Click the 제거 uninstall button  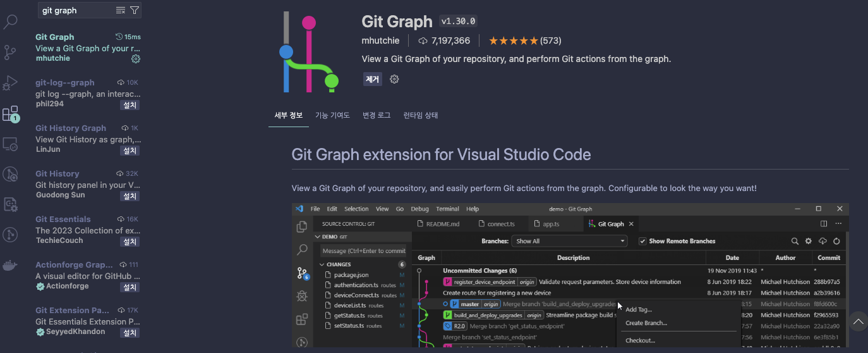point(372,79)
